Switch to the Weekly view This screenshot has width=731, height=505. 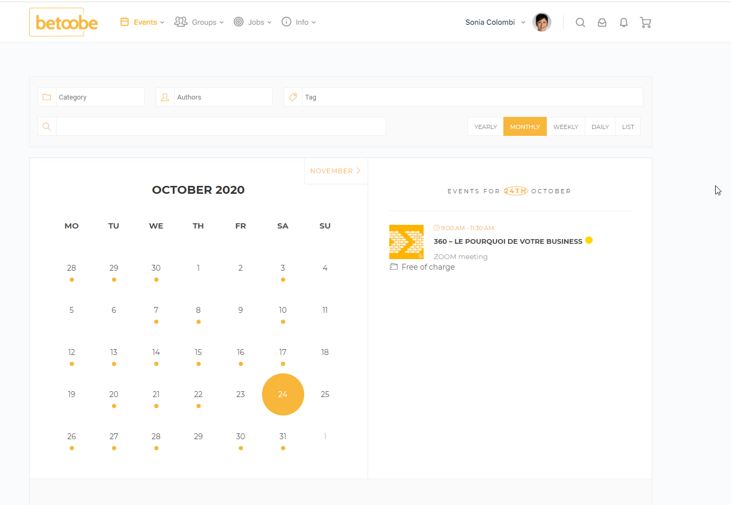click(565, 126)
